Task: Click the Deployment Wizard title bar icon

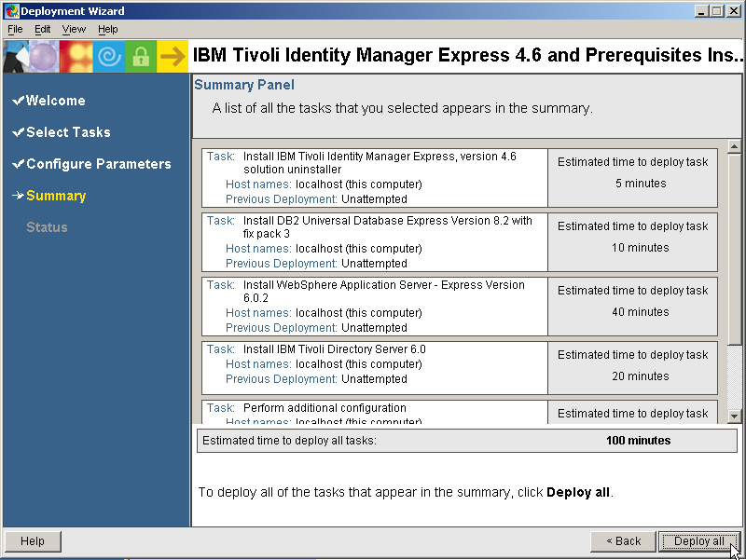Action: click(x=12, y=10)
